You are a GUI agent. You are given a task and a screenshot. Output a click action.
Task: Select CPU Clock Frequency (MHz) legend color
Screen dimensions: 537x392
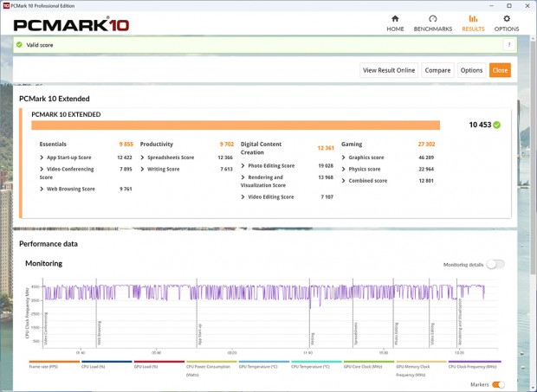tap(475, 362)
